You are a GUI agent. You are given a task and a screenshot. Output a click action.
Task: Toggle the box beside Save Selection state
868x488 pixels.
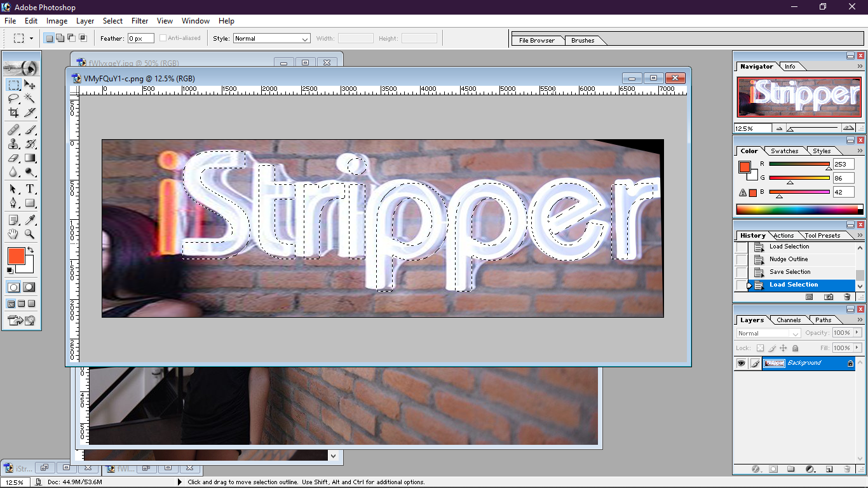click(741, 272)
